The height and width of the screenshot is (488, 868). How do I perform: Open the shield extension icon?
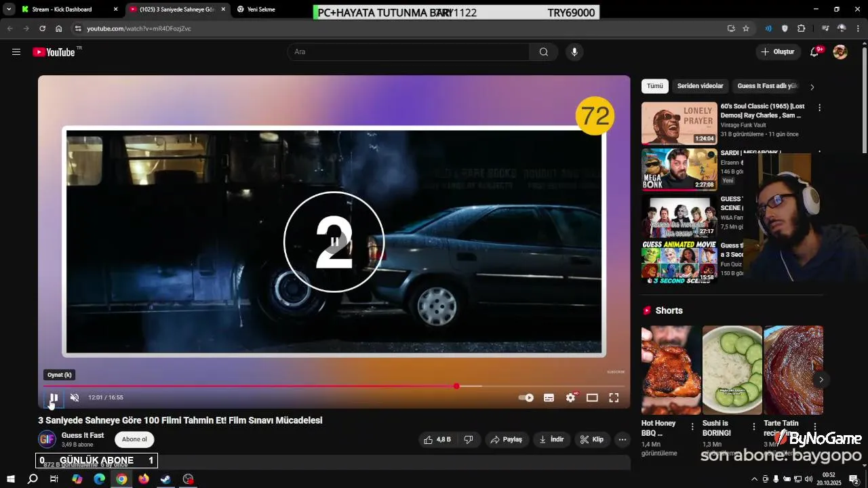pos(785,28)
